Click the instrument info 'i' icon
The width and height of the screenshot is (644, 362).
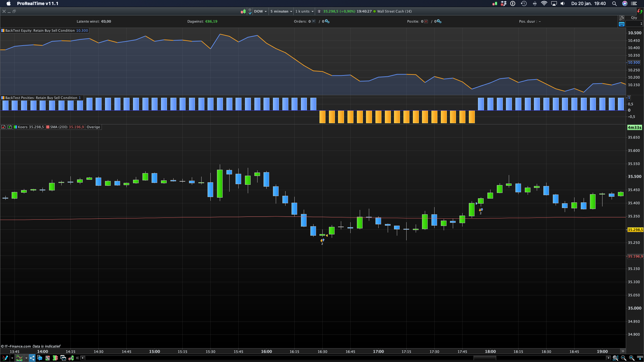pyautogui.click(x=319, y=11)
